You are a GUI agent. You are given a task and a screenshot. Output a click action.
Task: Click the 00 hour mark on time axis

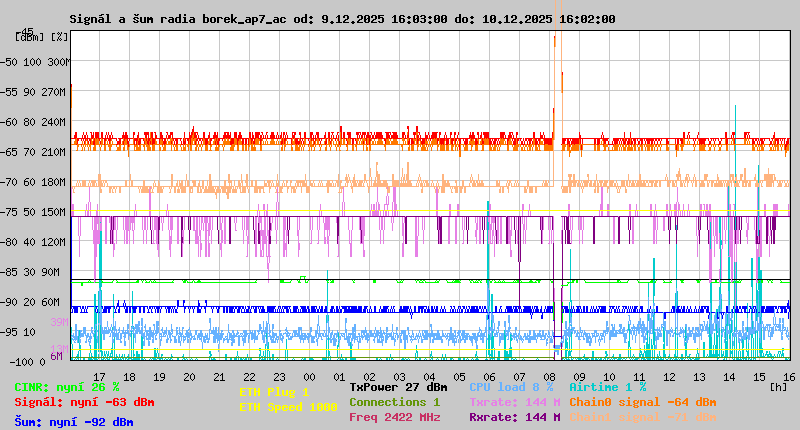pyautogui.click(x=309, y=376)
